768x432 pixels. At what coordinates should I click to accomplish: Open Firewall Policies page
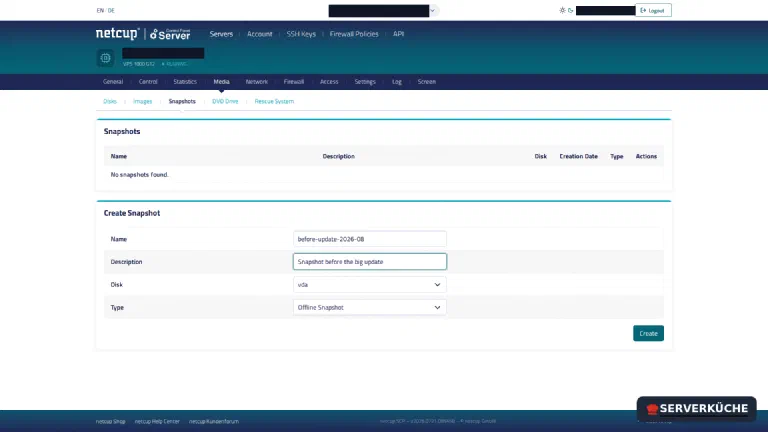[x=354, y=34]
